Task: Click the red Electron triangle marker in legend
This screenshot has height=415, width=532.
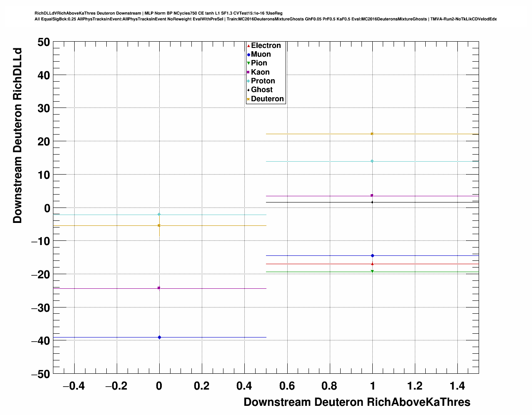Action: (248, 46)
